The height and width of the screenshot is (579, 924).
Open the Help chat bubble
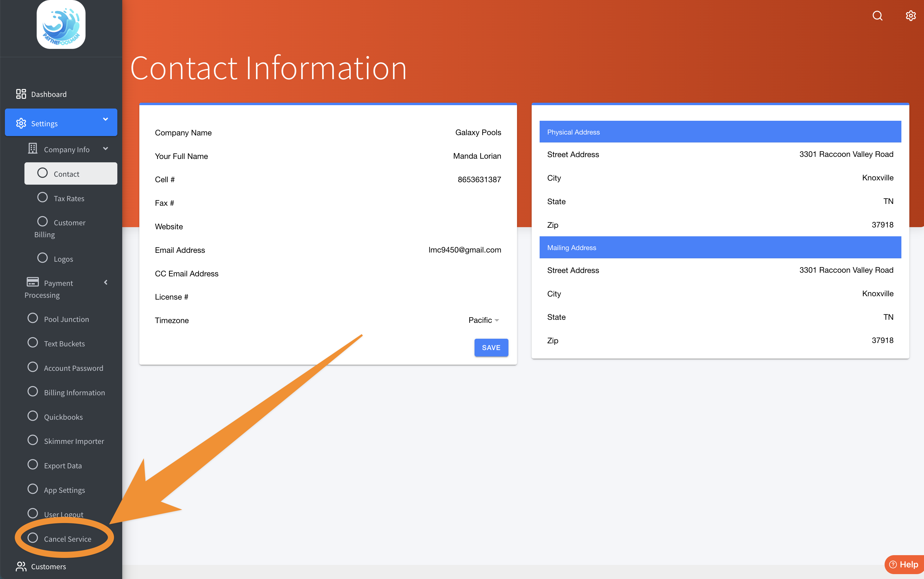(904, 564)
